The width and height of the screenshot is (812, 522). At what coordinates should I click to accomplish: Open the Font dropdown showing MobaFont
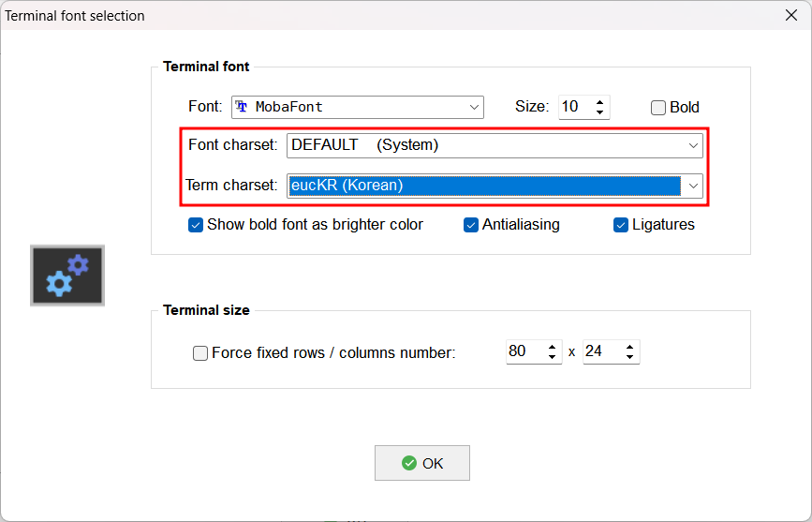click(x=358, y=107)
